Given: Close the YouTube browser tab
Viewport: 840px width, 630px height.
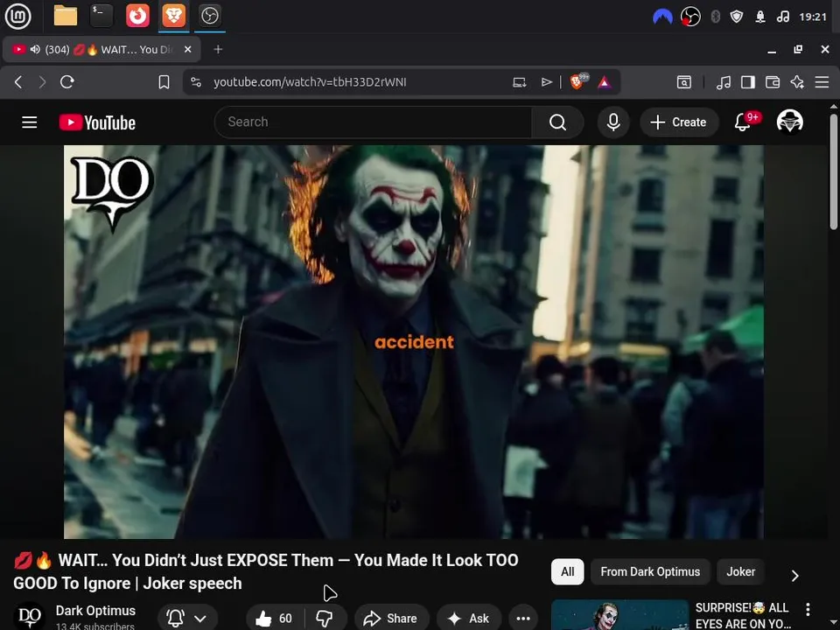Looking at the screenshot, I should coord(187,49).
